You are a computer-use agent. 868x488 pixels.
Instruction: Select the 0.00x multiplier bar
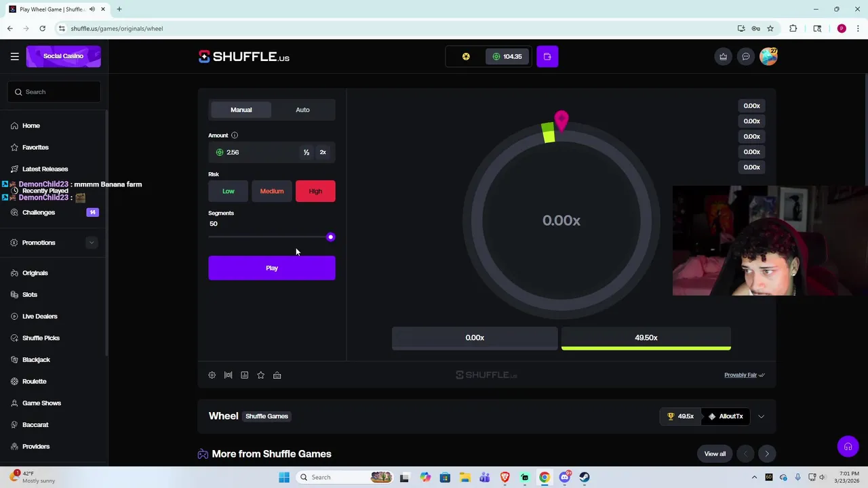(475, 338)
